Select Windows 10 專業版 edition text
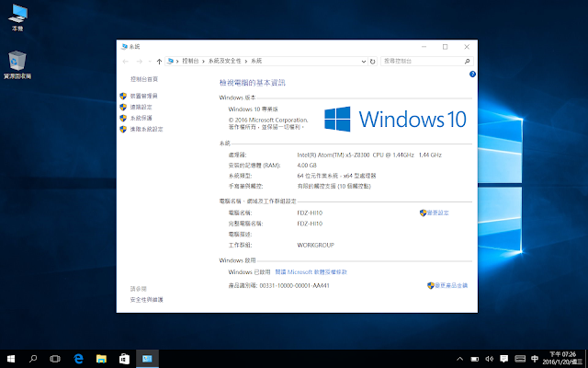The width and height of the screenshot is (588, 368). (x=254, y=109)
